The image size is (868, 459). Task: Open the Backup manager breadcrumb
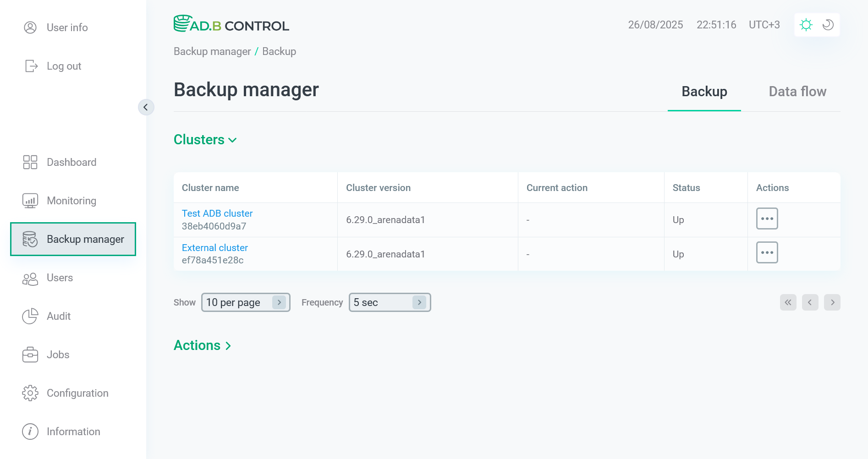[212, 51]
